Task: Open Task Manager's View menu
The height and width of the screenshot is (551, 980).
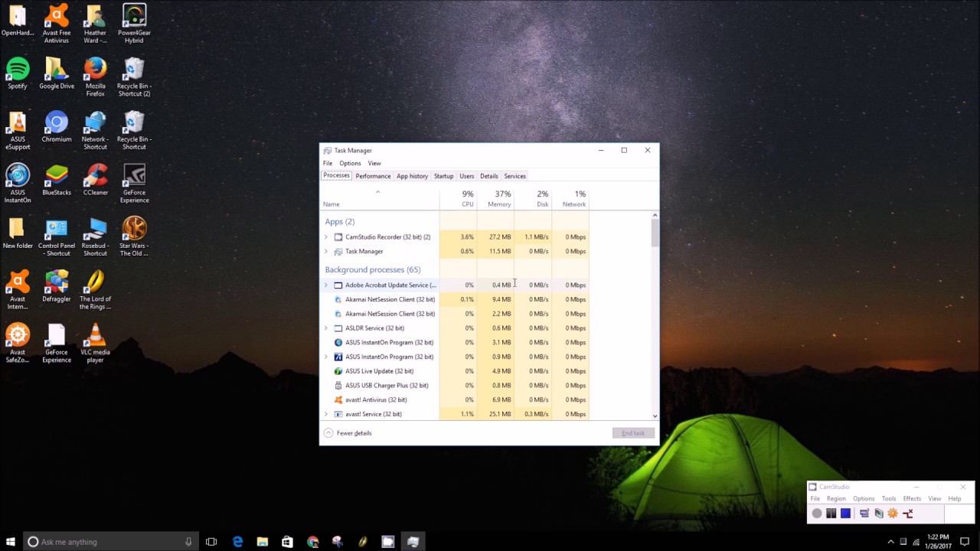Action: coord(374,163)
